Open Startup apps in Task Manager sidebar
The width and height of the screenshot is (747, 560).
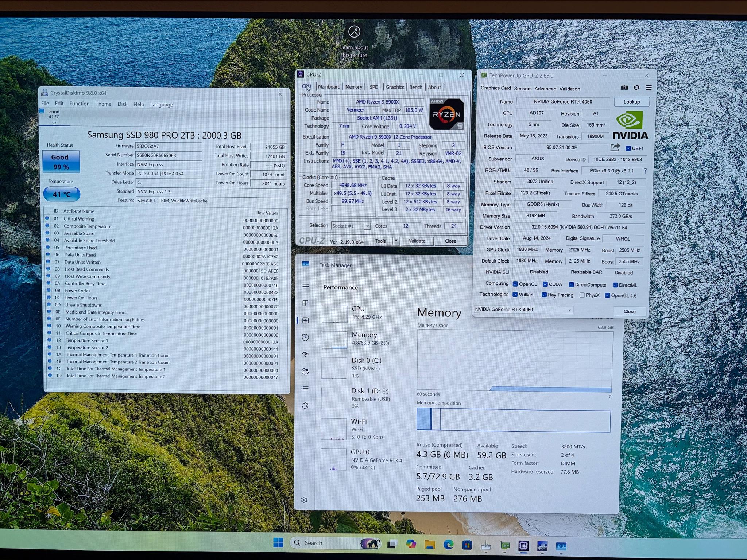click(306, 354)
